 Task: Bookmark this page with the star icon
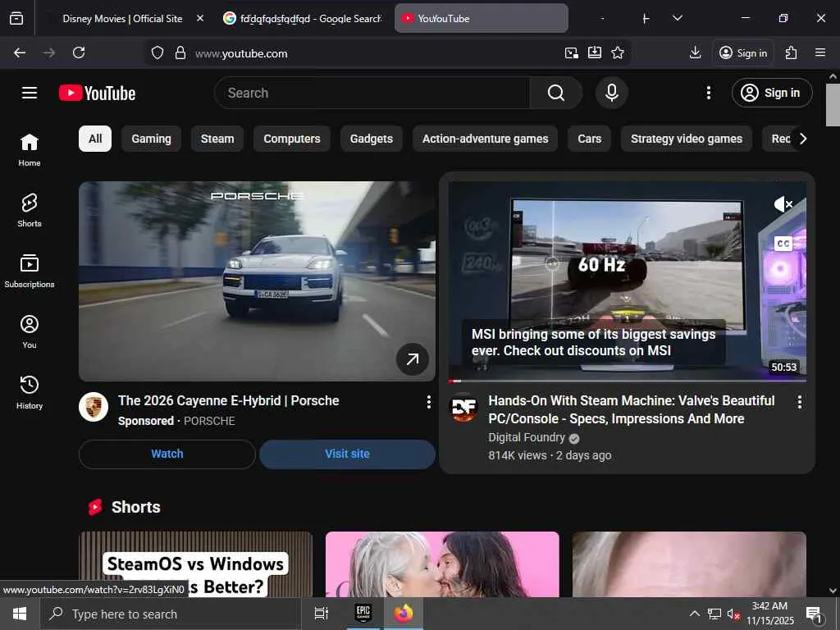pos(618,52)
